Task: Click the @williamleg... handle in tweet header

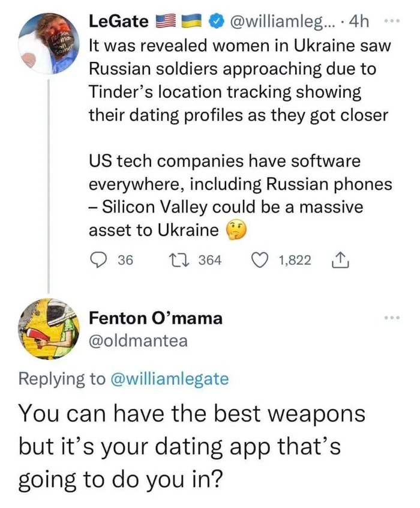Action: click(x=280, y=22)
